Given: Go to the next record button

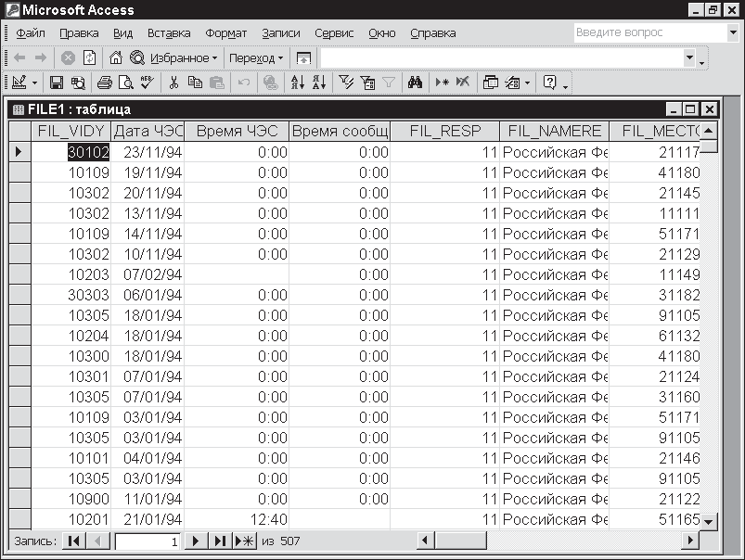Looking at the screenshot, I should (x=196, y=541).
